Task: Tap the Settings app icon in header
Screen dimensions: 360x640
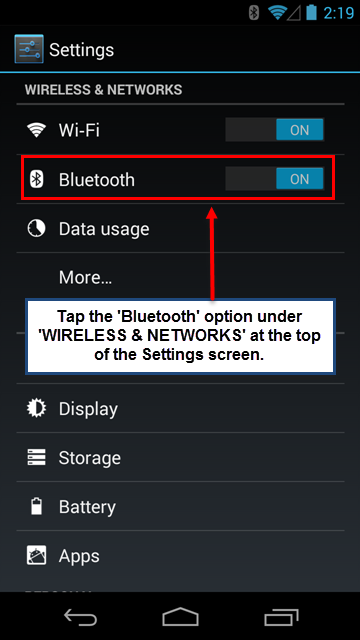Action: pyautogui.click(x=29, y=49)
